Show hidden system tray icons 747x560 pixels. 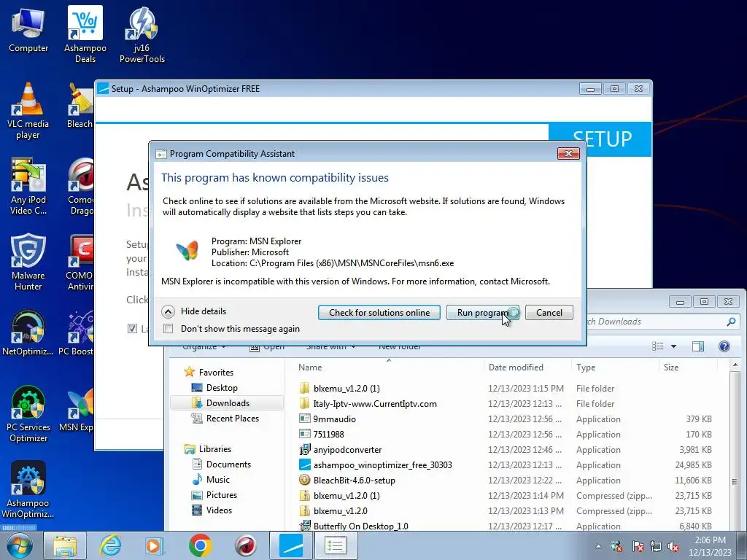598,547
